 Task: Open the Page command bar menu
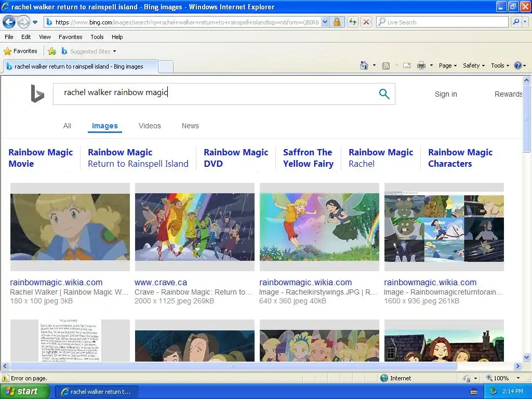click(x=447, y=65)
